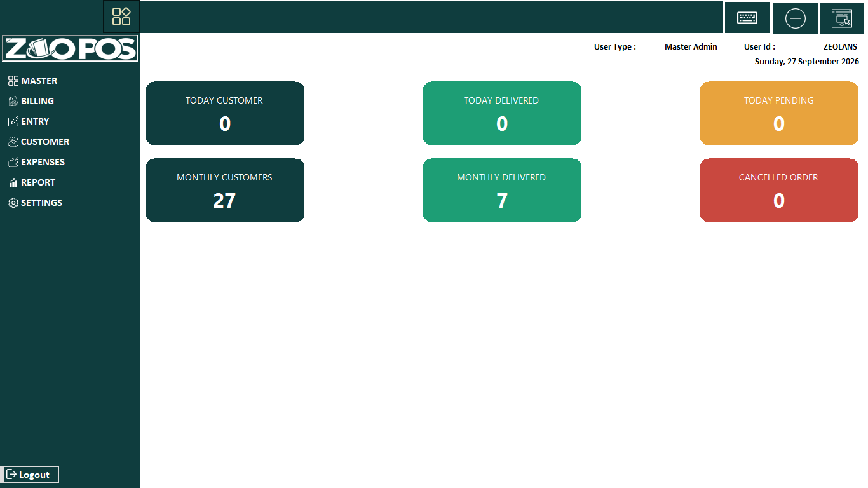Click the minimize circle icon
868x488 pixels.
796,18
